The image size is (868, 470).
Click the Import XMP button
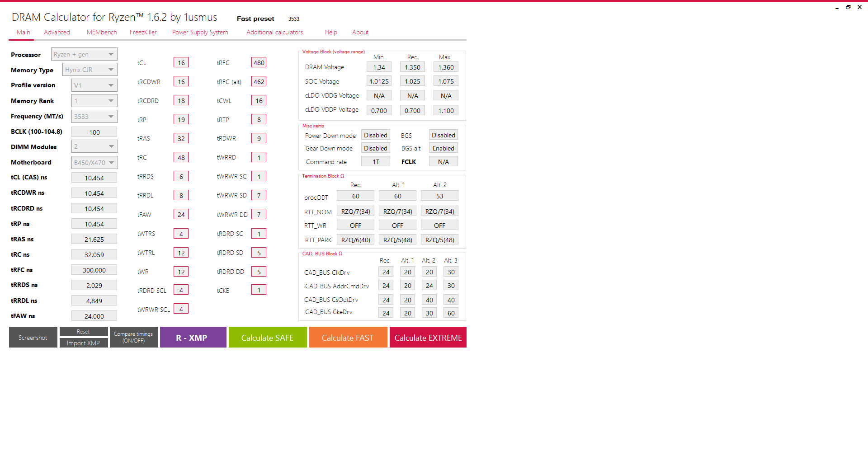(x=83, y=343)
